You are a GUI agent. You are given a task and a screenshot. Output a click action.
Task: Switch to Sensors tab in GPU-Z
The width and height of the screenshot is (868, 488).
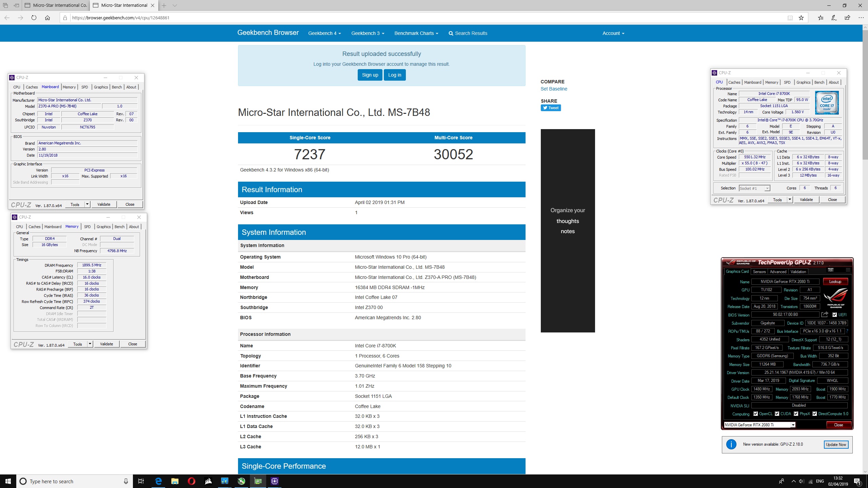pyautogui.click(x=759, y=272)
